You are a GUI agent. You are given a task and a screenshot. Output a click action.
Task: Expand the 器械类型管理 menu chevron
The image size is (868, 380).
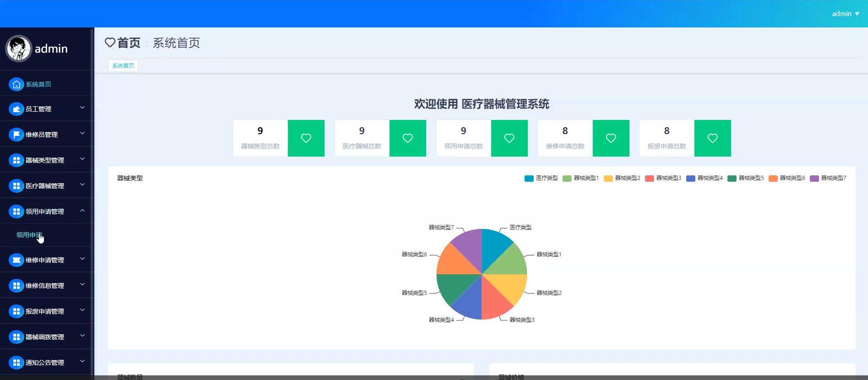coord(82,159)
